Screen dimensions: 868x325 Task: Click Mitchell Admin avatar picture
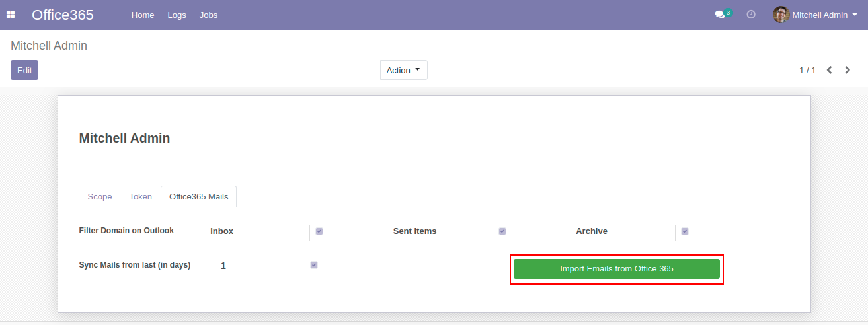[x=781, y=15]
